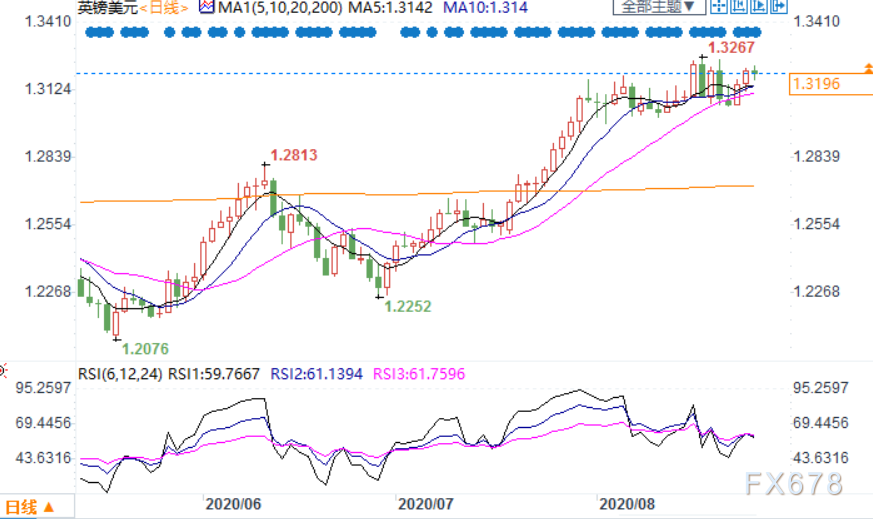
Task: Click the MA5:1.3142 value text
Action: click(x=390, y=7)
